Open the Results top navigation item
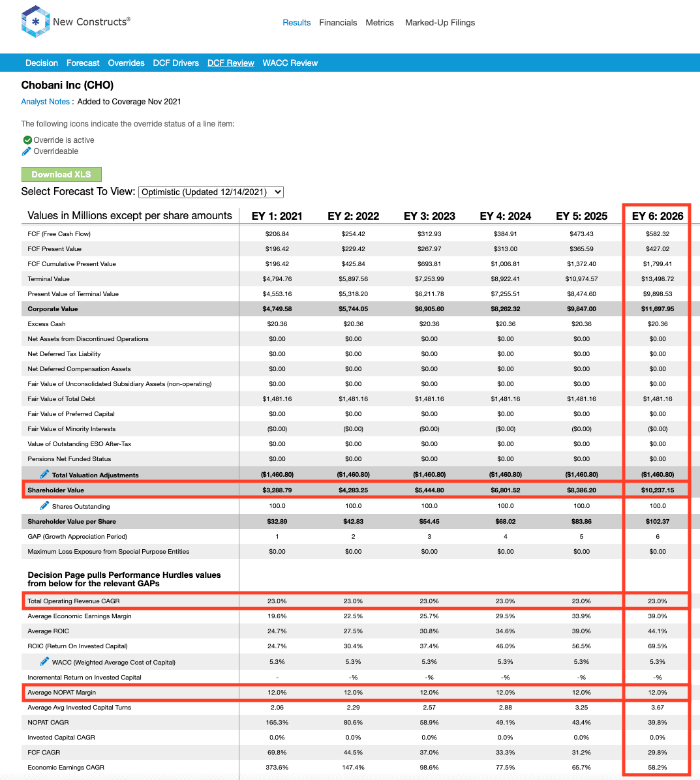This screenshot has height=780, width=700. (297, 22)
